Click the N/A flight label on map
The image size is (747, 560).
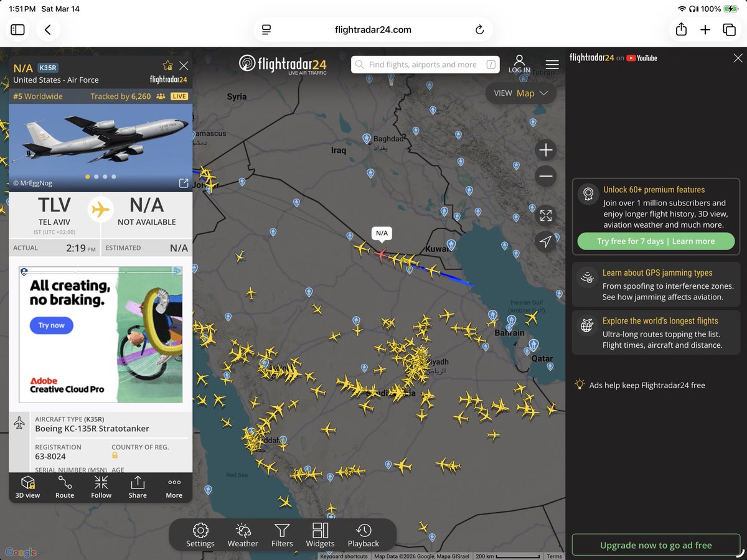(382, 233)
